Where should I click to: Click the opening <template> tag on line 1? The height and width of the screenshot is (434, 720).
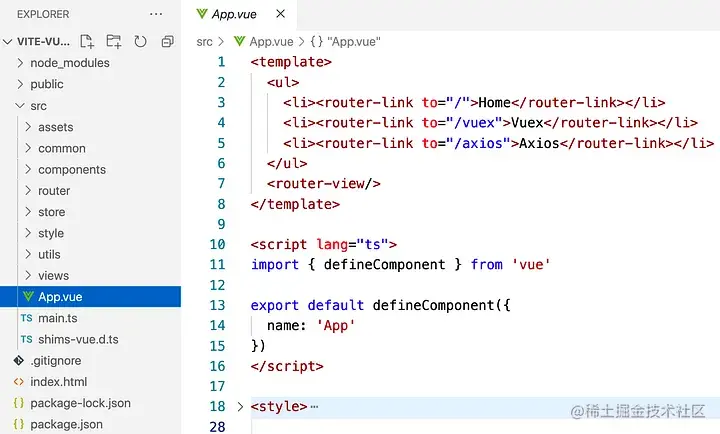click(291, 62)
